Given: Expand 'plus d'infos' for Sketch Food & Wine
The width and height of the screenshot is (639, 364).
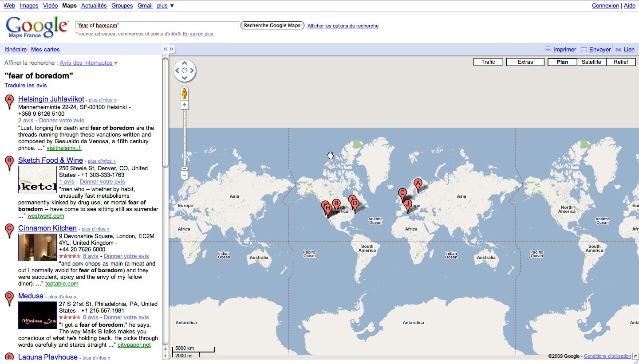Looking at the screenshot, I should pos(102,161).
